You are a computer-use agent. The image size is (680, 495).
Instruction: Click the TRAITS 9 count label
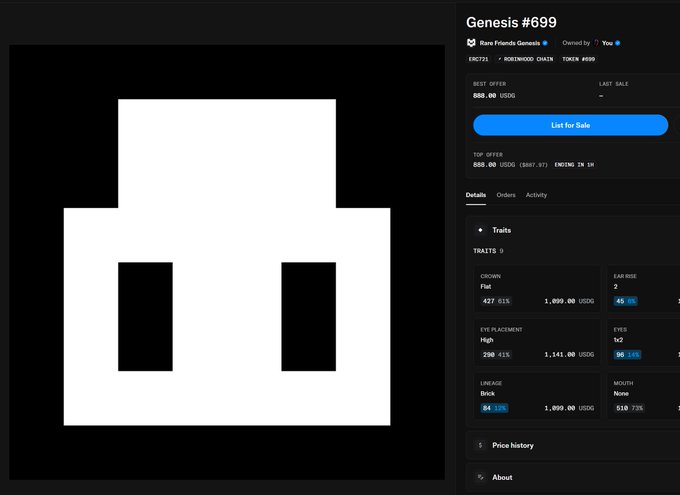click(488, 251)
